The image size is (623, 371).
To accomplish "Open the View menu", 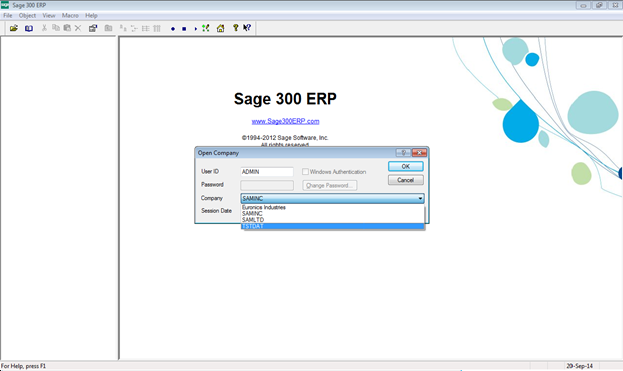I will (49, 15).
